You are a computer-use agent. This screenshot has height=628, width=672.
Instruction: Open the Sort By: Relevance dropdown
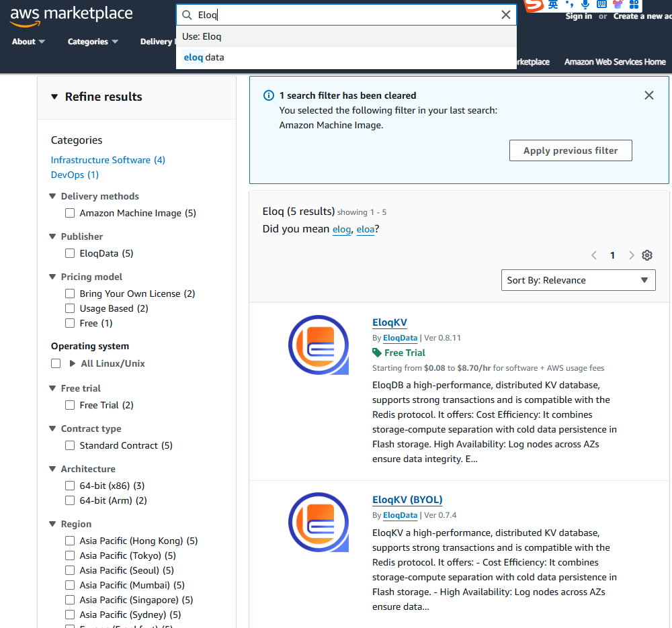point(578,280)
